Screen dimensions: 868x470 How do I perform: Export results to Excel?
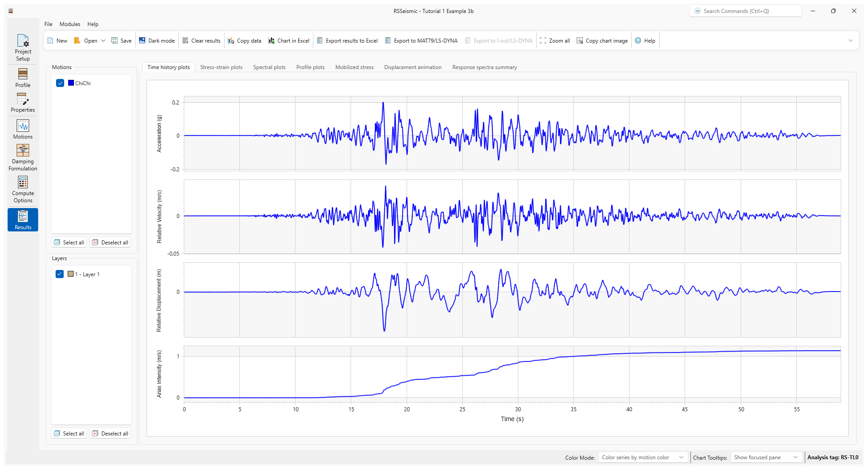347,41
